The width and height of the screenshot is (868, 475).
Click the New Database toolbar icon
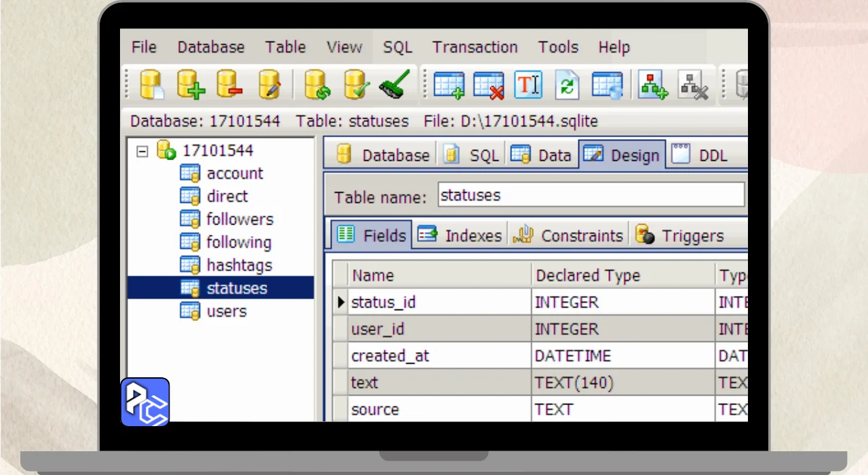(x=152, y=85)
